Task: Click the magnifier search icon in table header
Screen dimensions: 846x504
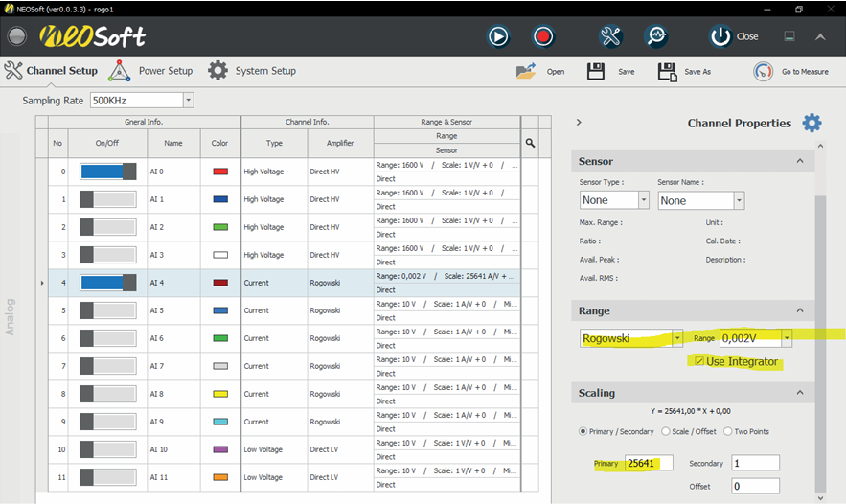Action: pos(530,143)
